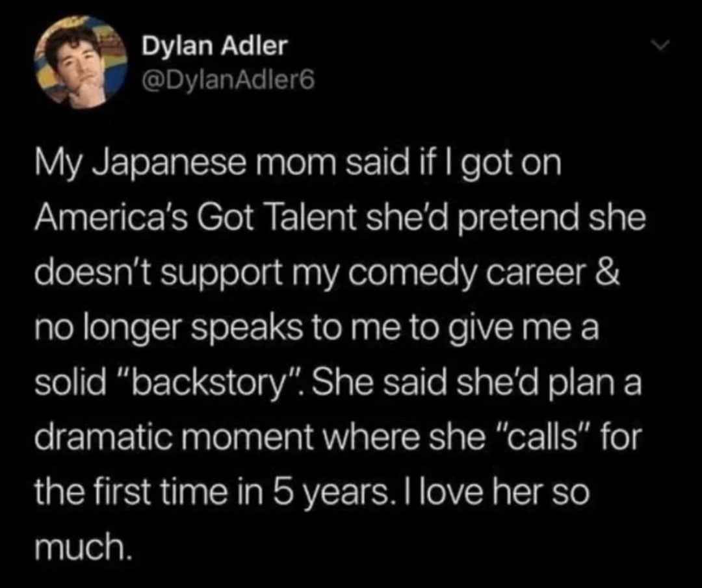702x588 pixels.
Task: Click the Dylan Adler display name
Action: (x=214, y=45)
